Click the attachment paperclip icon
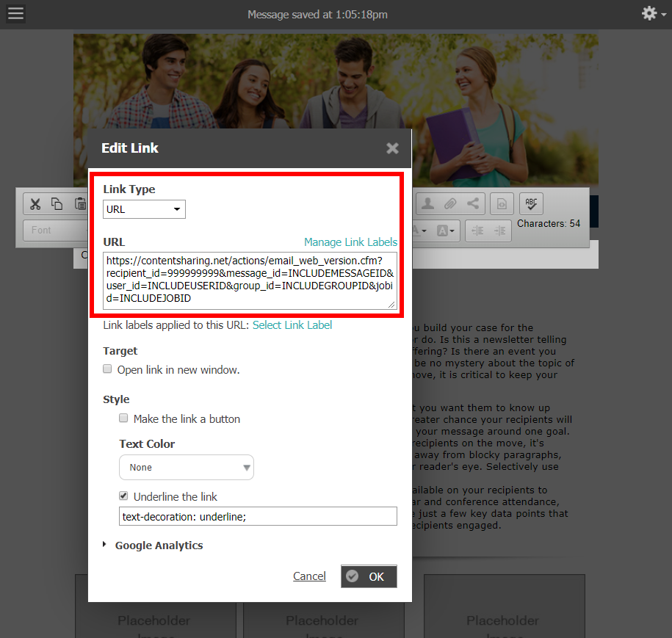 click(x=449, y=204)
